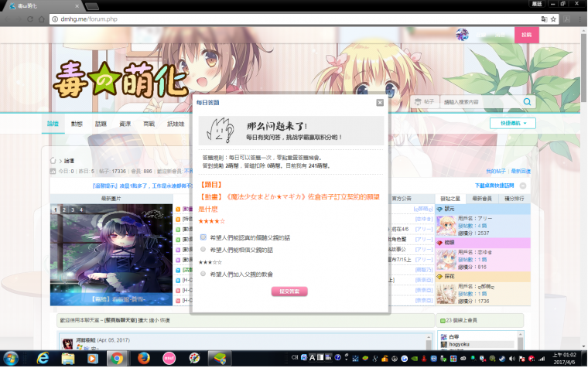Close the daily quiz dialog

point(380,102)
